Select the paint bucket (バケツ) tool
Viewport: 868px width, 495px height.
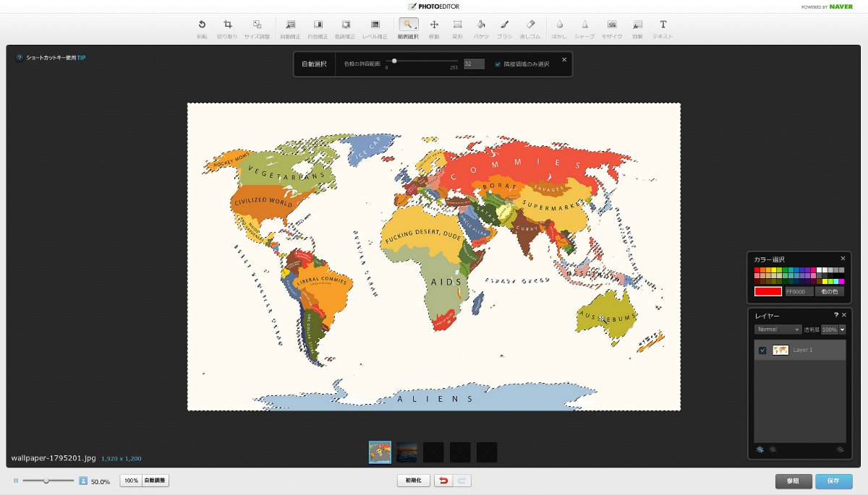[x=481, y=28]
